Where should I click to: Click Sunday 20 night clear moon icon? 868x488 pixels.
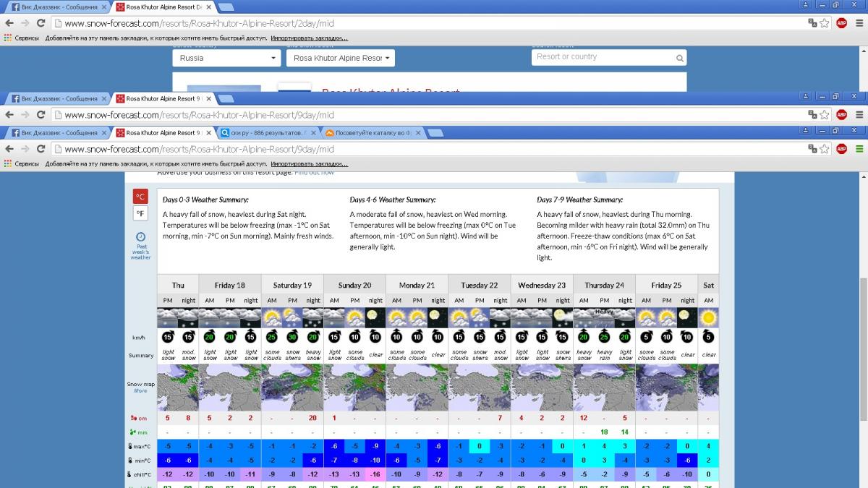pos(375,317)
